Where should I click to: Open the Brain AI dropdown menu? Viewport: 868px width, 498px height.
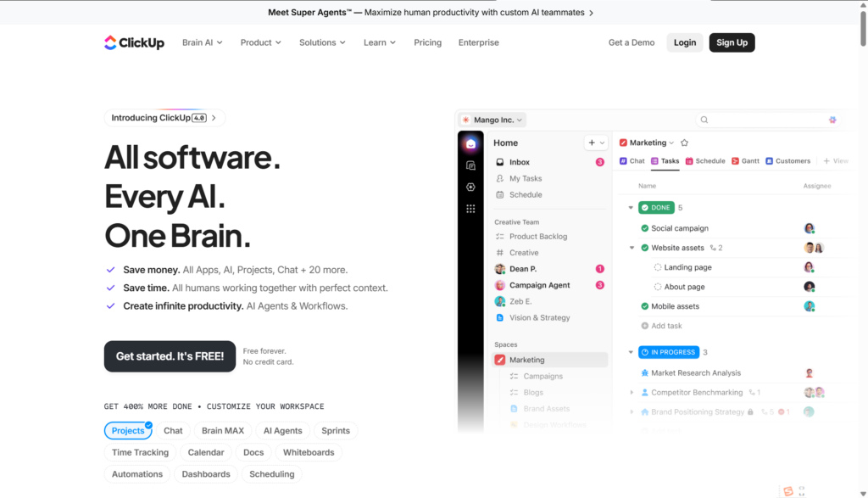(202, 42)
